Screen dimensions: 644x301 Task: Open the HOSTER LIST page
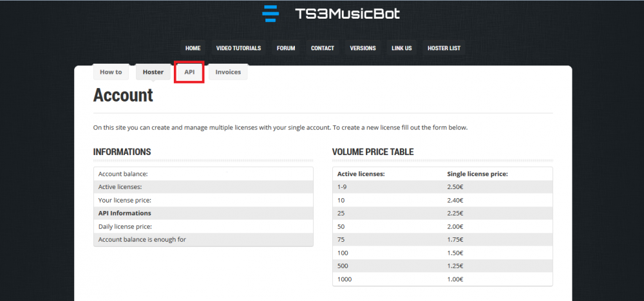pyautogui.click(x=444, y=48)
